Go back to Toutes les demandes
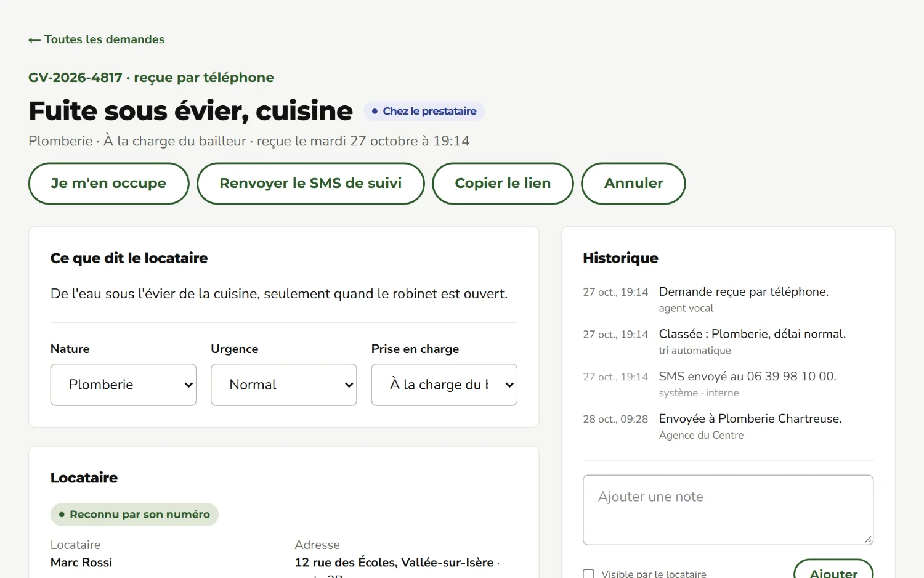The image size is (924, 578). (97, 39)
